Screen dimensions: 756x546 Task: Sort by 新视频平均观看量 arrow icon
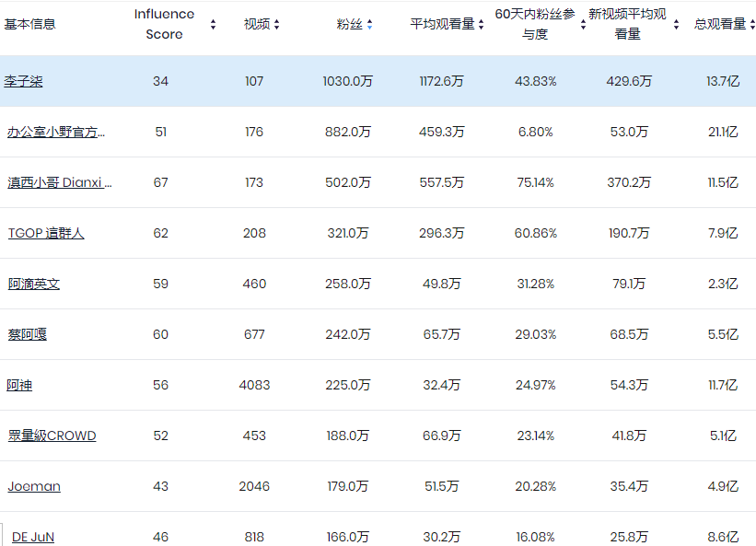tap(676, 25)
